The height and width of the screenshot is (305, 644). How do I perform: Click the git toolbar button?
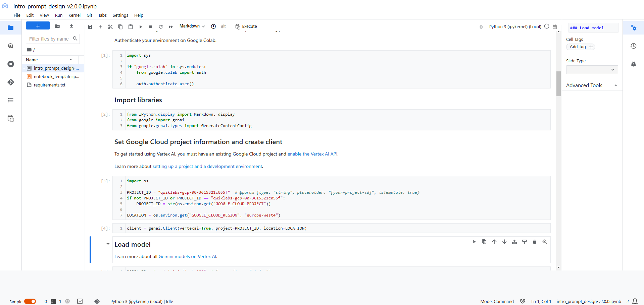click(224, 26)
